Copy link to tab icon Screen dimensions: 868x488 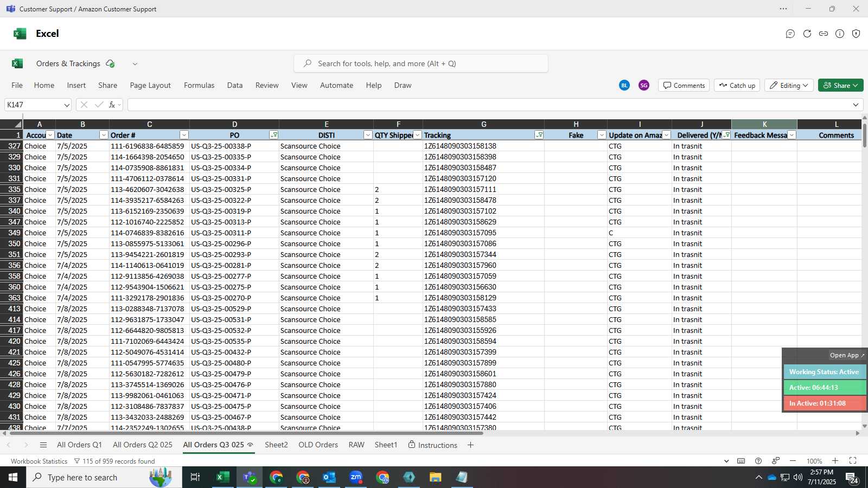[x=824, y=34]
